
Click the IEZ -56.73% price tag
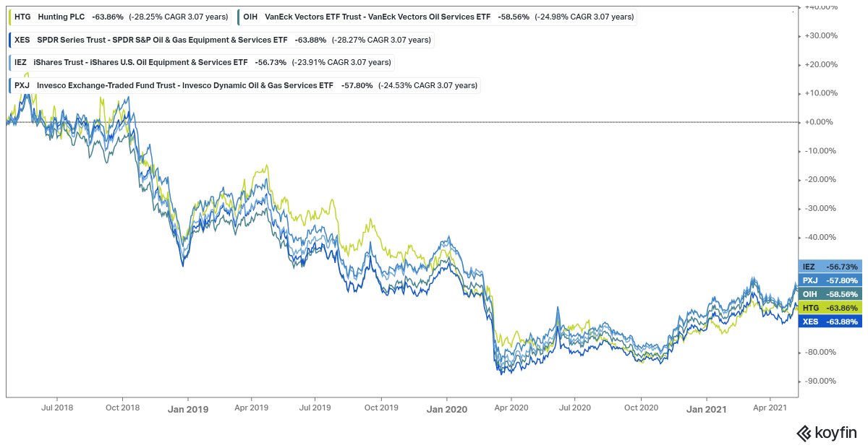[x=830, y=267]
